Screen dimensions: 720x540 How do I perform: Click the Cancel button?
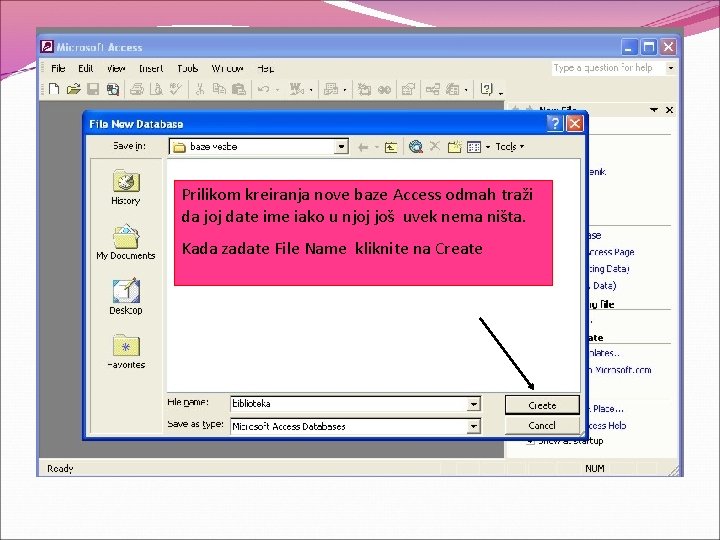pyautogui.click(x=542, y=426)
